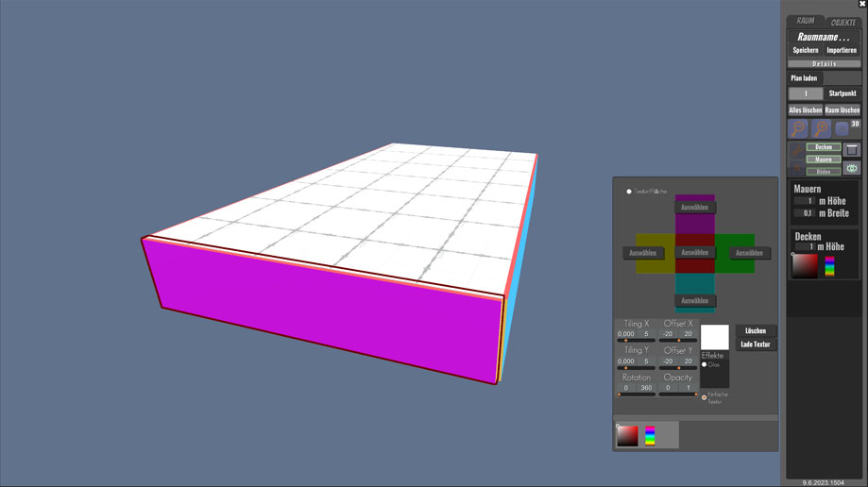This screenshot has height=487, width=868.
Task: Adjust the Tiling X slider
Action: pyautogui.click(x=636, y=341)
